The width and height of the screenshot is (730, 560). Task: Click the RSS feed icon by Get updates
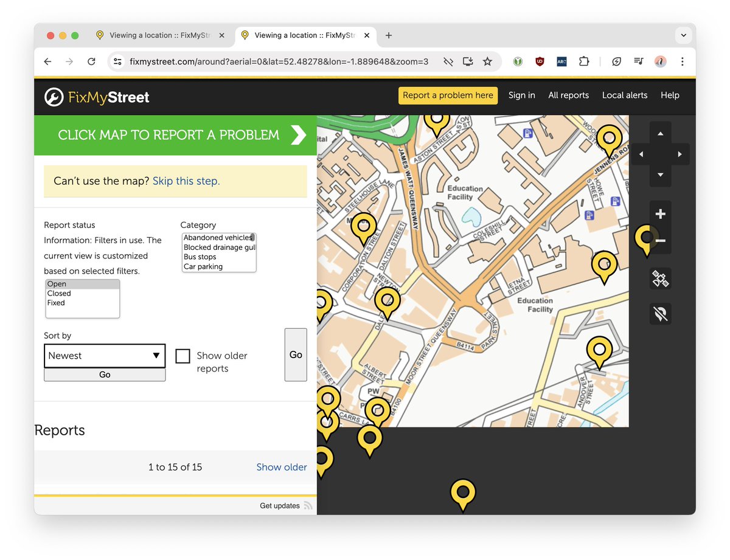308,506
